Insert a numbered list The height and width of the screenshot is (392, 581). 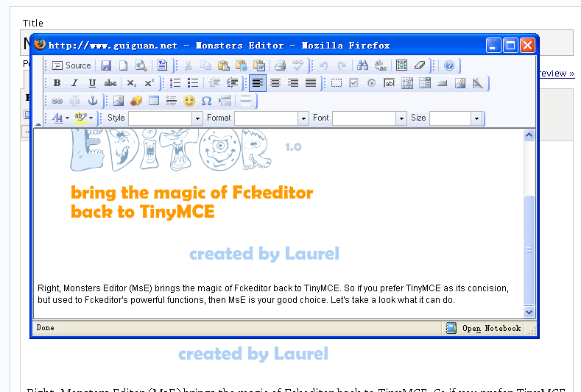coord(175,83)
